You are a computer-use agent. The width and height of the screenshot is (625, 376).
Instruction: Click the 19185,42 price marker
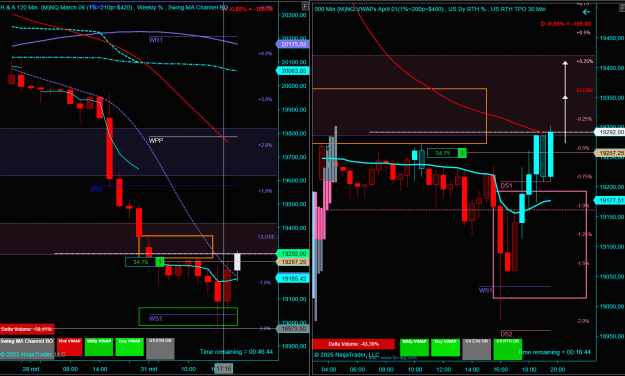[293, 278]
